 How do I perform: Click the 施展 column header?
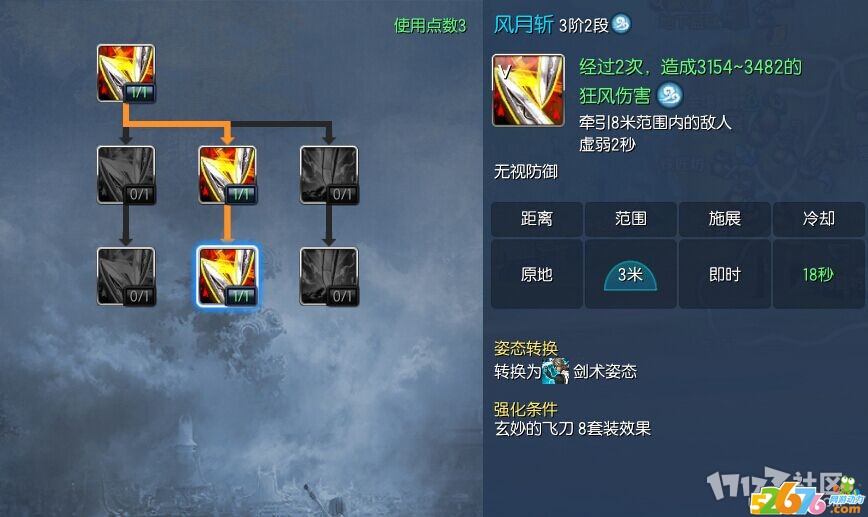click(725, 219)
